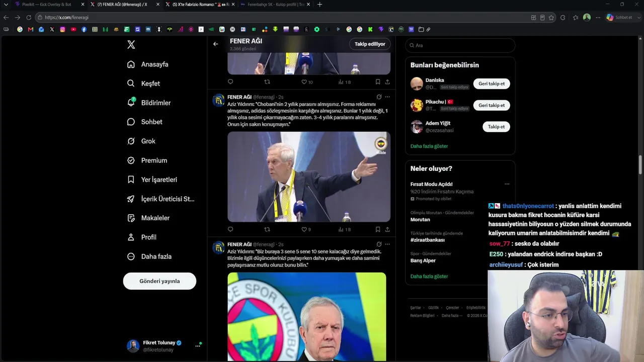Open Makaleler in the sidebar
644x362 pixels.
(148, 218)
